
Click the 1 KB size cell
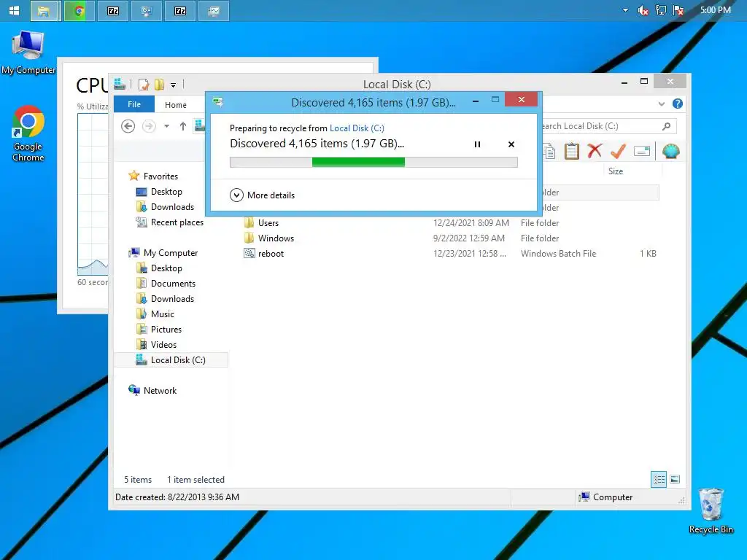click(x=648, y=254)
